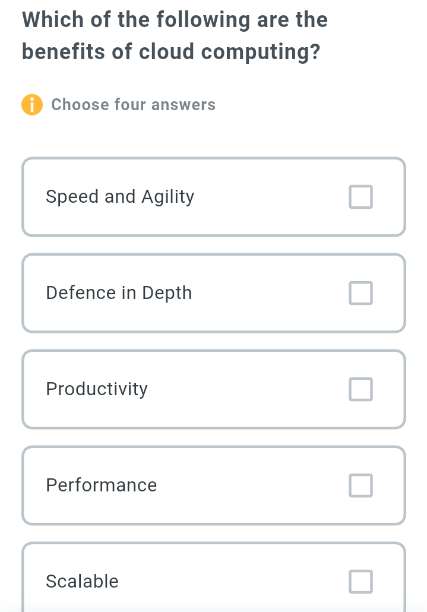Click the cloud computing question heading
Screen dimensions: 427x612
175,36
